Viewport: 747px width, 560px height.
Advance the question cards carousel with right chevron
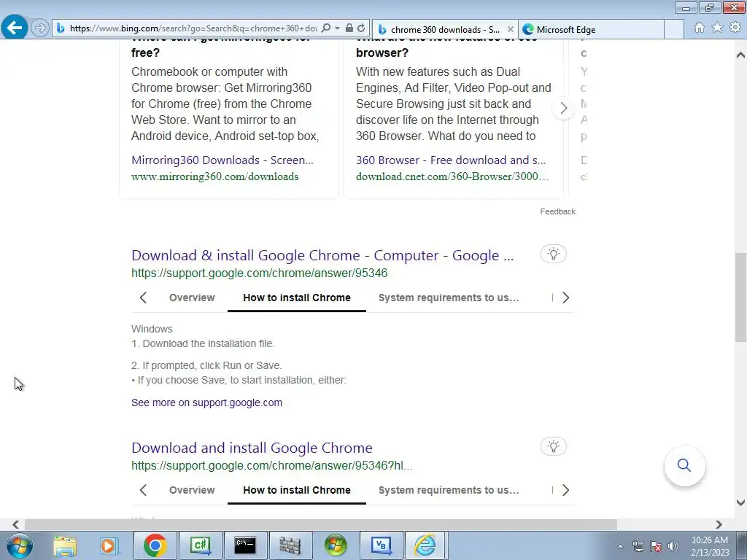point(564,108)
